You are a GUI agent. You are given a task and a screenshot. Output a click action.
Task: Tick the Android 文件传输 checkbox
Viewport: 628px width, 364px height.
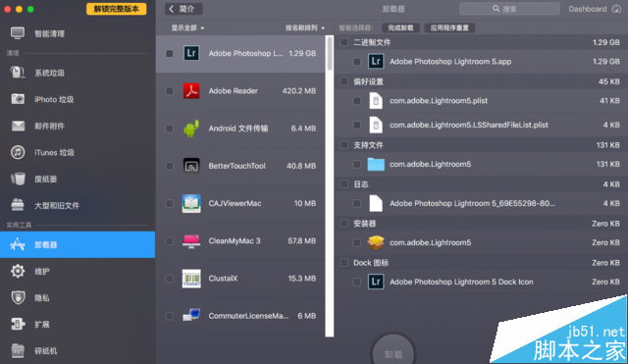click(170, 129)
